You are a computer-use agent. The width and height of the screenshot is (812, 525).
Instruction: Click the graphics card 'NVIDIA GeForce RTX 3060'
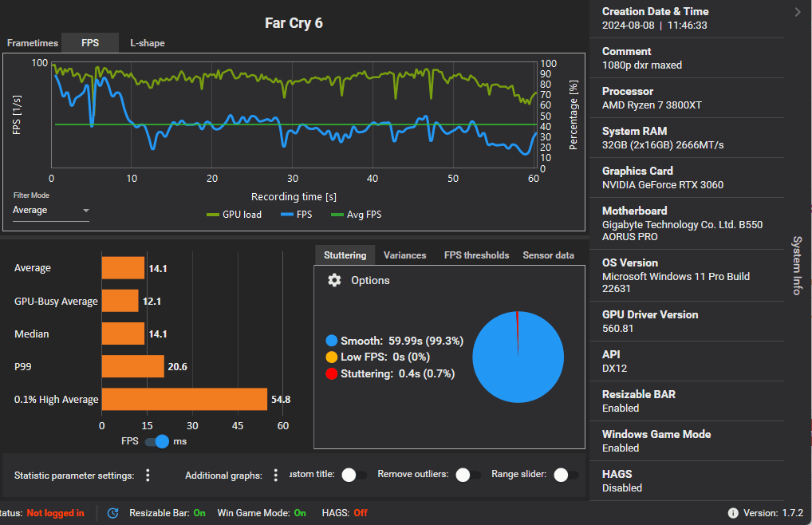click(x=663, y=185)
